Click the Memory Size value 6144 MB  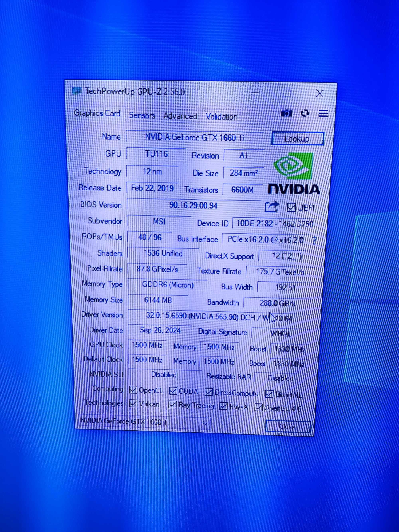(x=158, y=300)
